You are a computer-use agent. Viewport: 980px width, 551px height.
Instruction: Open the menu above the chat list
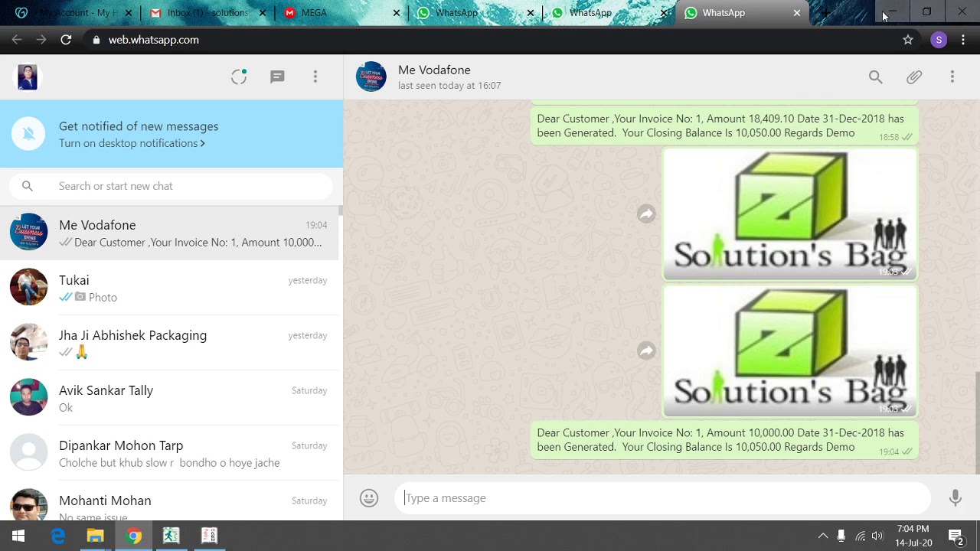(315, 77)
